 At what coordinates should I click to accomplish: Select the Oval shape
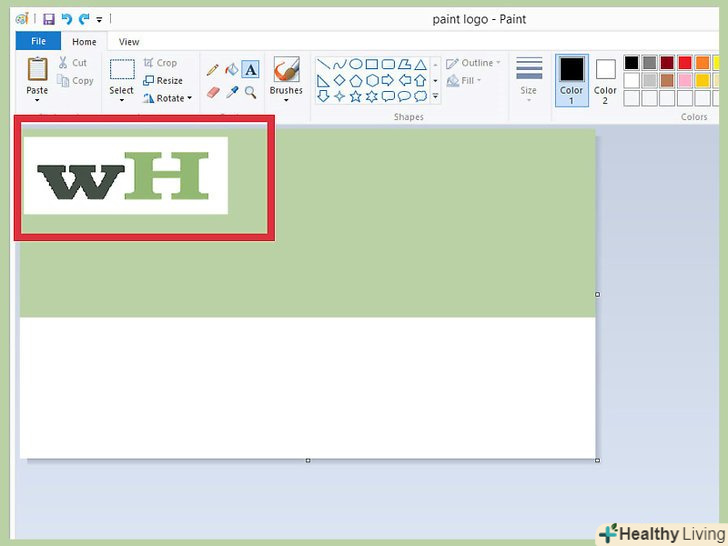356,64
